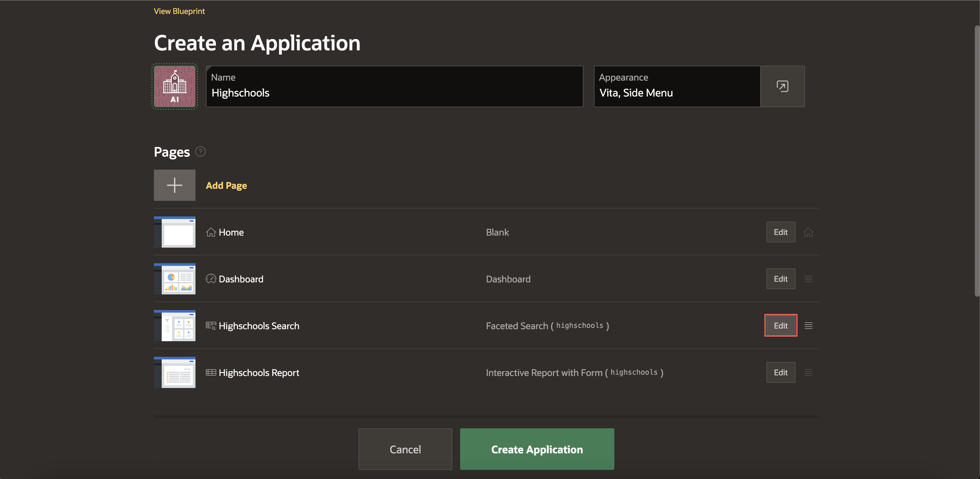This screenshot has width=980, height=479.
Task: Click the Add Page link
Action: point(226,186)
